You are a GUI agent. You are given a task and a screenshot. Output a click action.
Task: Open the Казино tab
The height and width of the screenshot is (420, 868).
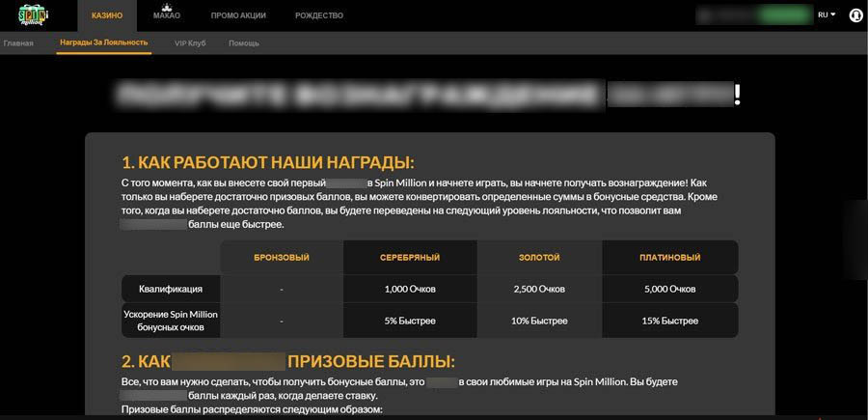pos(106,15)
